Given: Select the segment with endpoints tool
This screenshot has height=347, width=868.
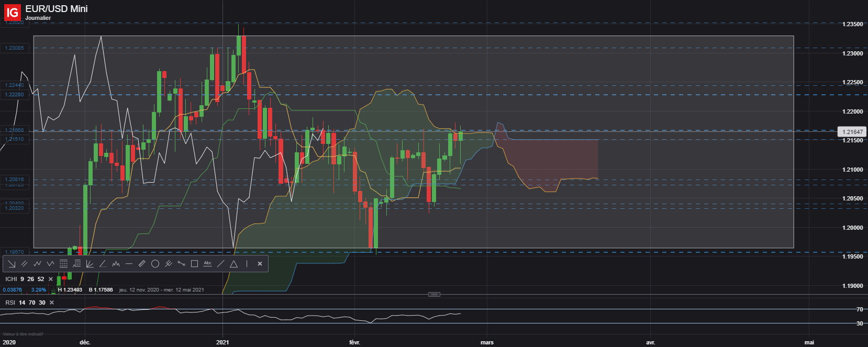Looking at the screenshot, I should click(181, 264).
